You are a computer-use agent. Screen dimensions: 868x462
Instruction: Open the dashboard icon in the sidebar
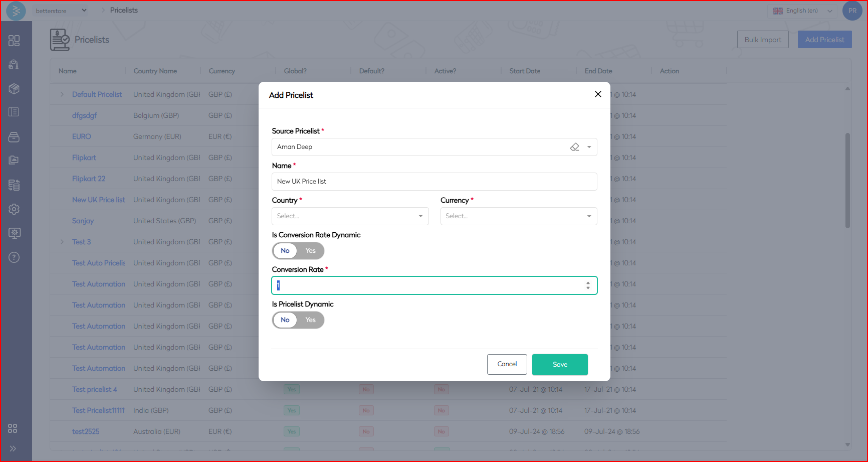tap(14, 41)
